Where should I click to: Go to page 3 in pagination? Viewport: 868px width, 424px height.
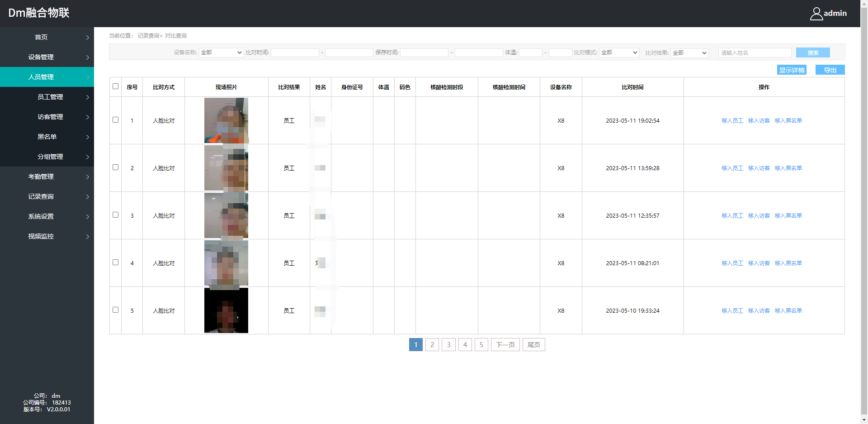[x=448, y=344]
